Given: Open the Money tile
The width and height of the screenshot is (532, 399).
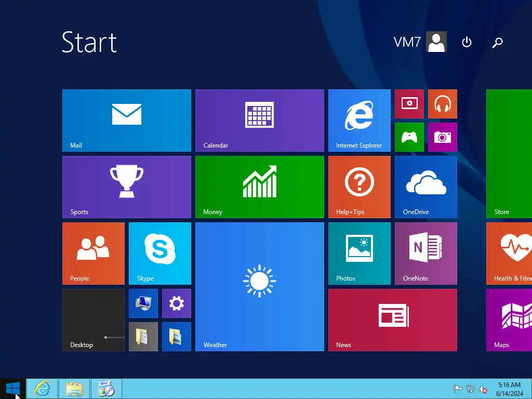Looking at the screenshot, I should coord(260,187).
